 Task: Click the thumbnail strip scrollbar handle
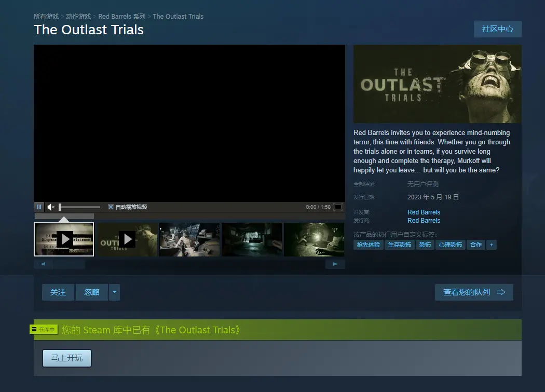coord(69,264)
